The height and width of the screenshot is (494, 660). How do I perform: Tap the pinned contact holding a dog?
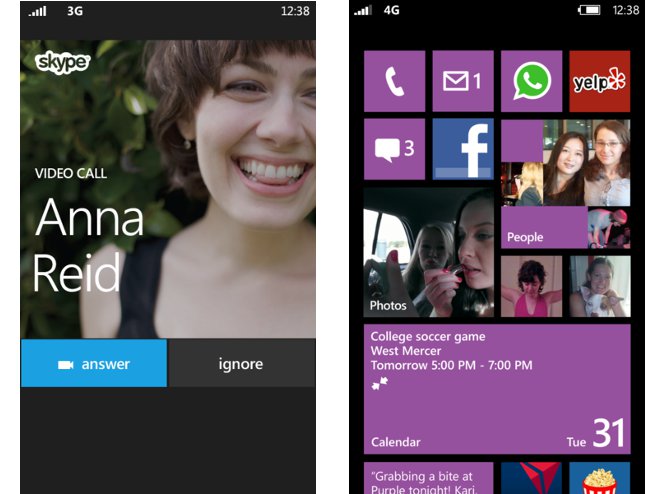[x=600, y=286]
